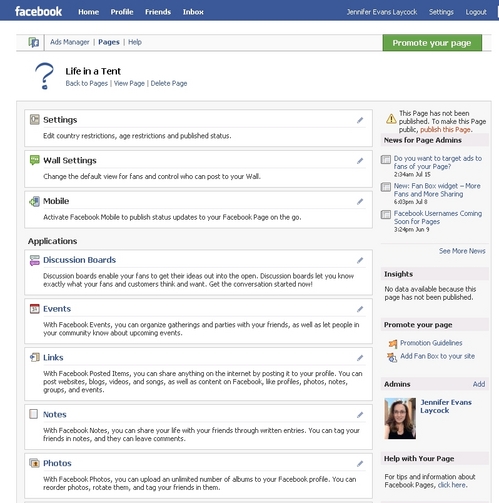Click the question mark page profile picture
This screenshot has height=503, width=499.
point(44,76)
